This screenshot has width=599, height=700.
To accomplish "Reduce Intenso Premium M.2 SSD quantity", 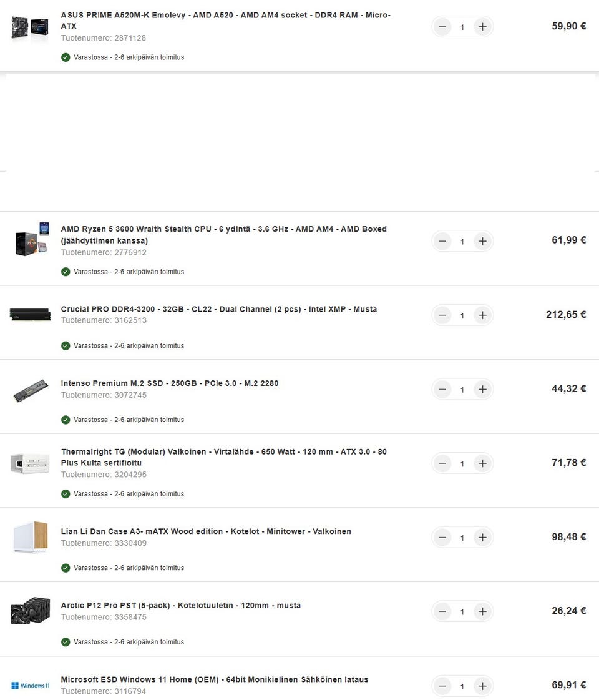I will (x=442, y=390).
